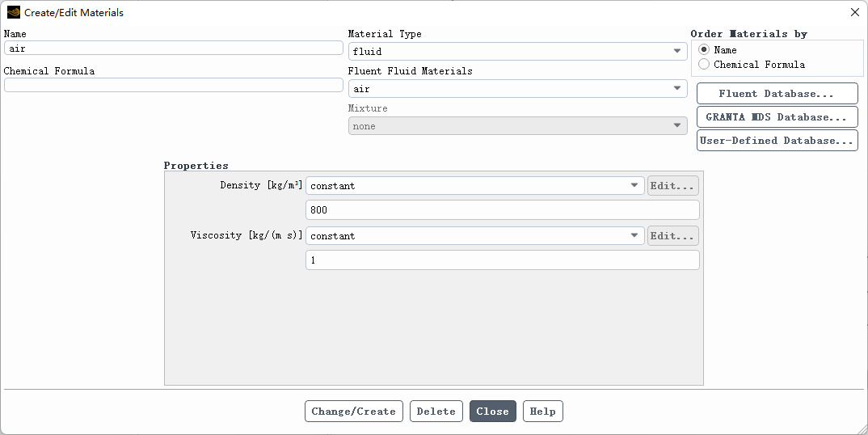
Task: Open the Viscosity method dropdown
Action: (x=475, y=235)
